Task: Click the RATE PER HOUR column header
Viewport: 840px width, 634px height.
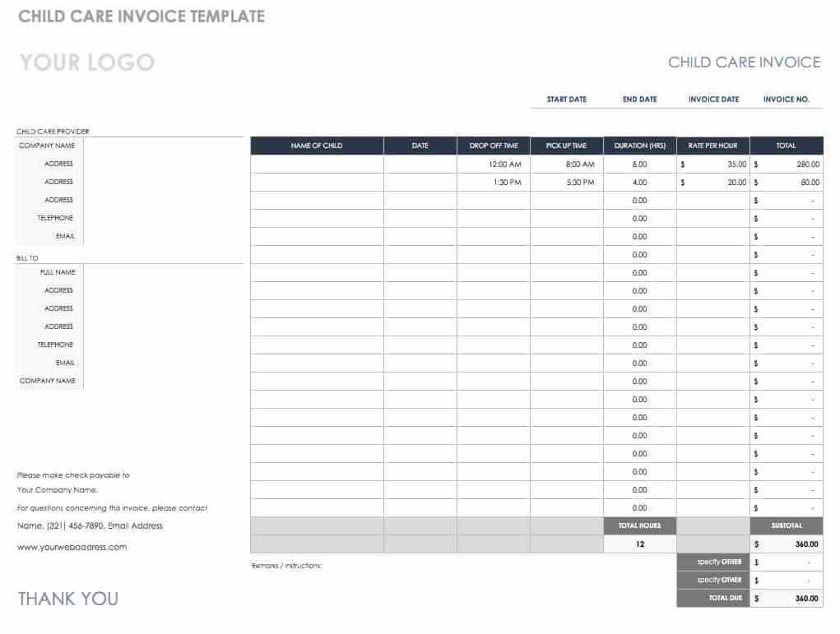Action: tap(712, 146)
